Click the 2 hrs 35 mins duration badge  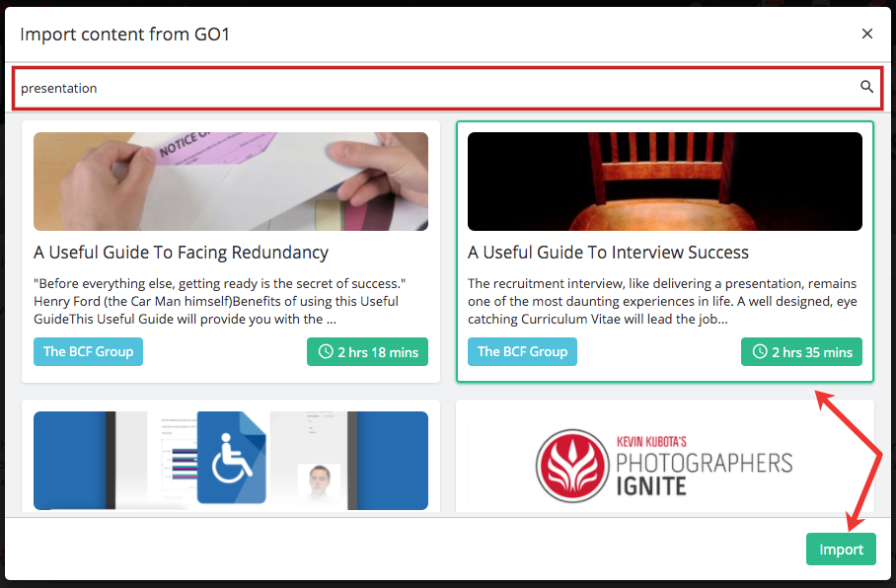point(801,351)
